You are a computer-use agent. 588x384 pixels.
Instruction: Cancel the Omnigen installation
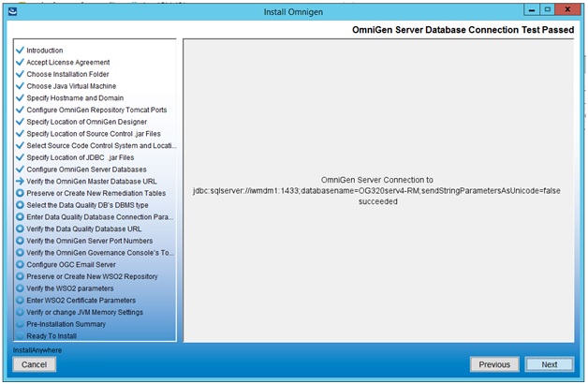(34, 364)
